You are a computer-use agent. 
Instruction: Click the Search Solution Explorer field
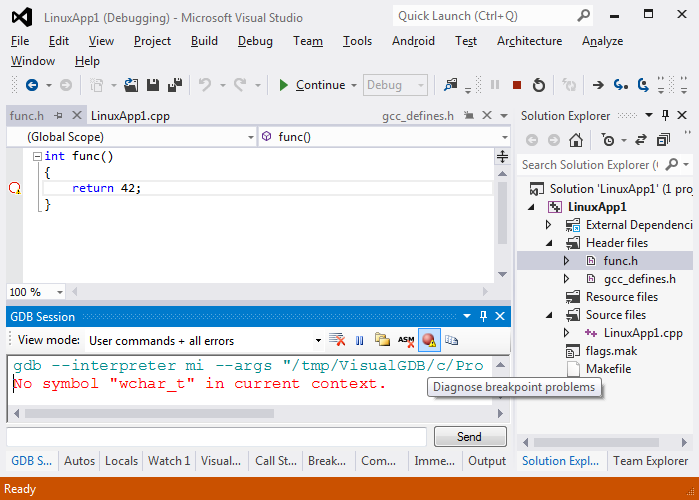(590, 165)
